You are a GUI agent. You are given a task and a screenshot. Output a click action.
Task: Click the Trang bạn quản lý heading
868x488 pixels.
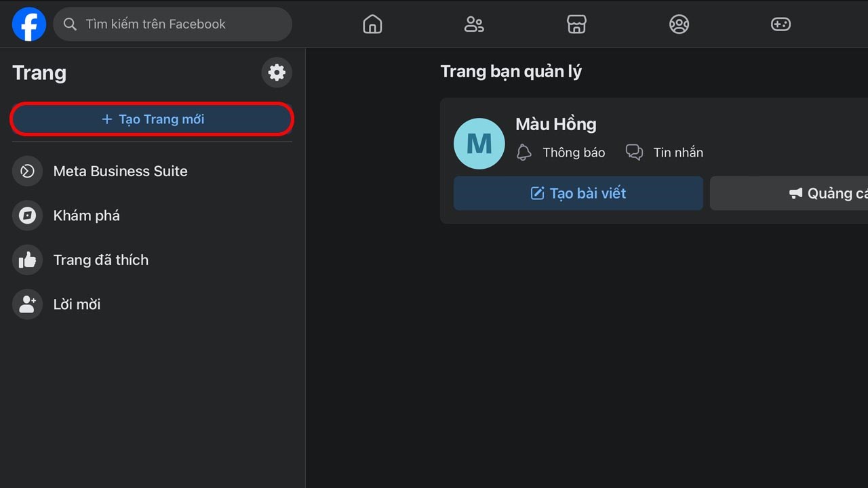pyautogui.click(x=511, y=72)
